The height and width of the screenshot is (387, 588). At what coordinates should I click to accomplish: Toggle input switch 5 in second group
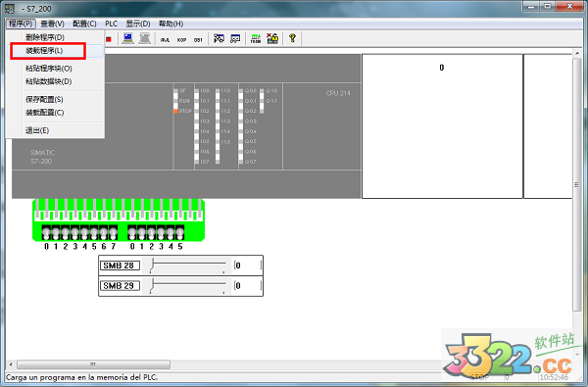180,233
